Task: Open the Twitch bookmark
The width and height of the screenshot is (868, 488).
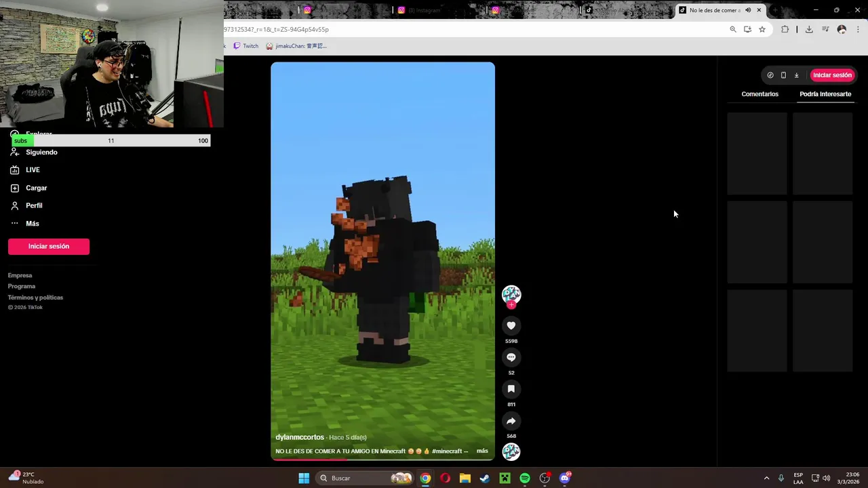Action: pyautogui.click(x=245, y=46)
